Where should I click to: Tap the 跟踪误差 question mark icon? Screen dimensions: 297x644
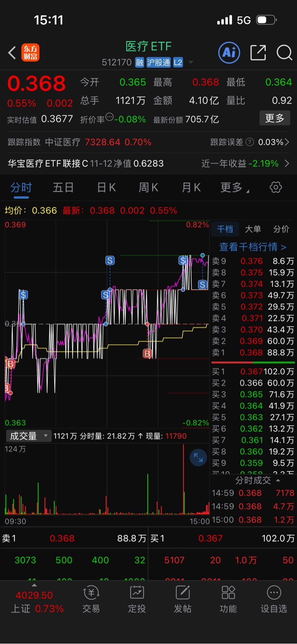pyautogui.click(x=250, y=142)
